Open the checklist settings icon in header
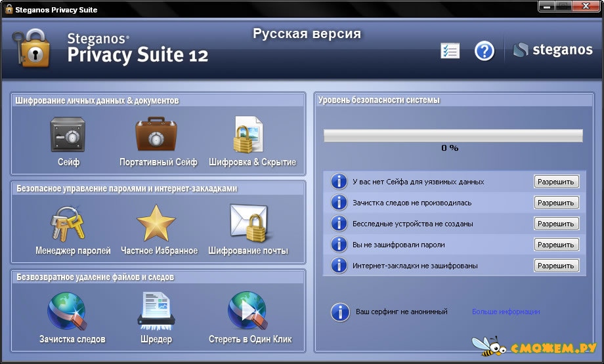Screen dimensions: 604x364 click(450, 51)
